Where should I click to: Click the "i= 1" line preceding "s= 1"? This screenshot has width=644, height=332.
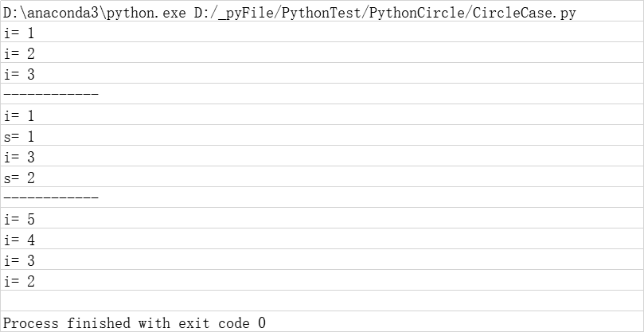(19, 116)
